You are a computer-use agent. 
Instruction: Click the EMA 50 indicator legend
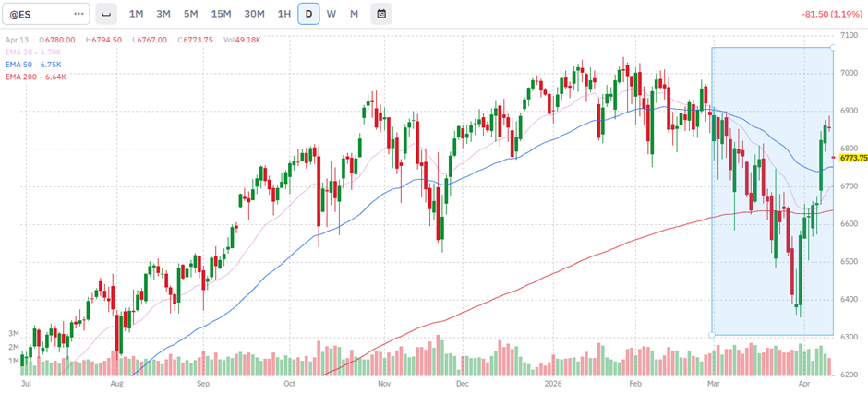[x=33, y=65]
